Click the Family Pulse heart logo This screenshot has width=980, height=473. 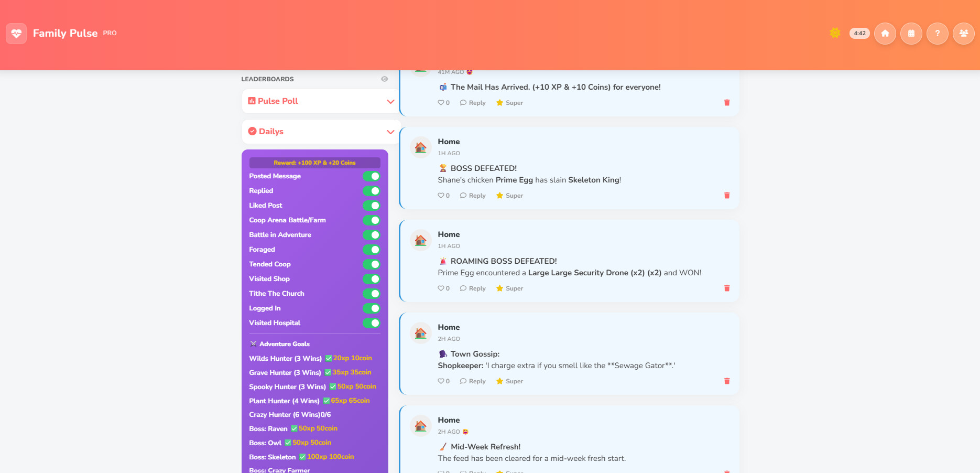click(x=16, y=34)
